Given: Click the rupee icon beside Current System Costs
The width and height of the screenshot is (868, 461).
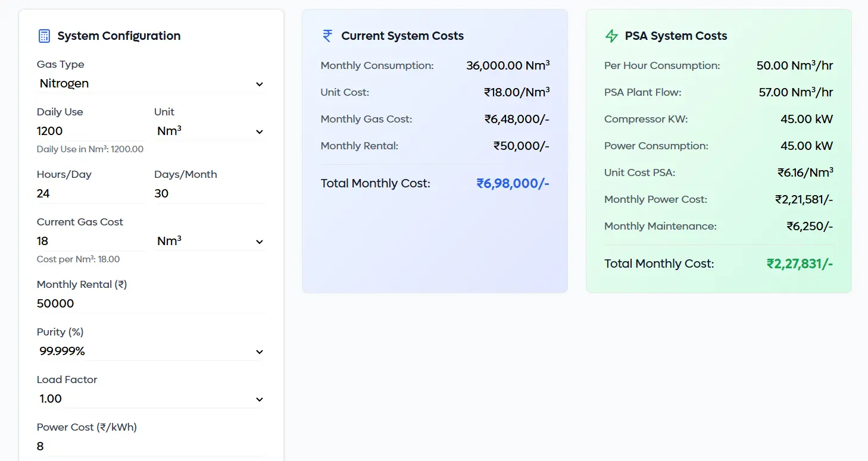Looking at the screenshot, I should click(327, 36).
